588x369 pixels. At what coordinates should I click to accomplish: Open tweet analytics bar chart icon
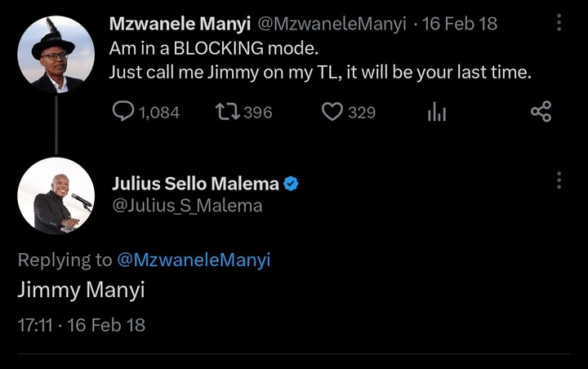click(x=438, y=112)
